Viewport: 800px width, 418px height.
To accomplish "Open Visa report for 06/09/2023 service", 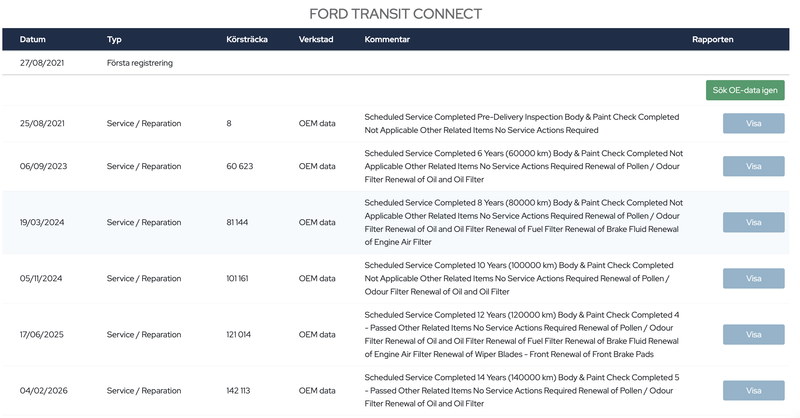I will [x=754, y=166].
